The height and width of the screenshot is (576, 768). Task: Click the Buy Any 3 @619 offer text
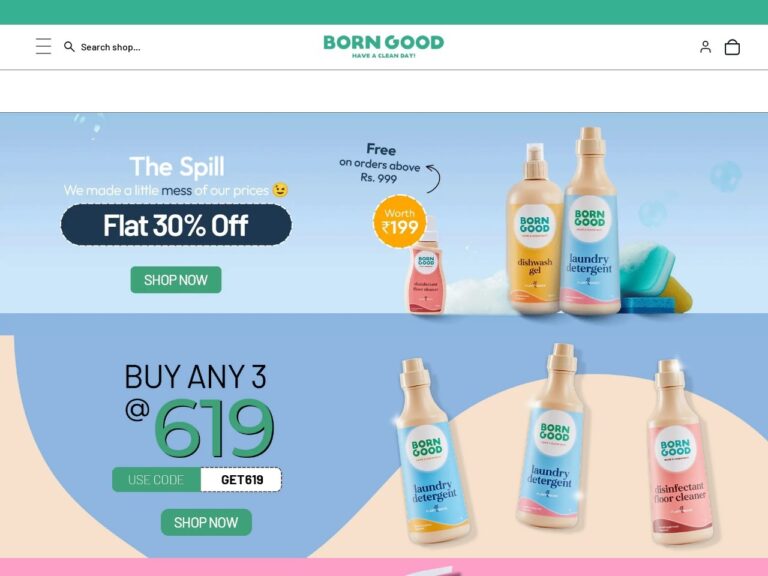coord(198,408)
